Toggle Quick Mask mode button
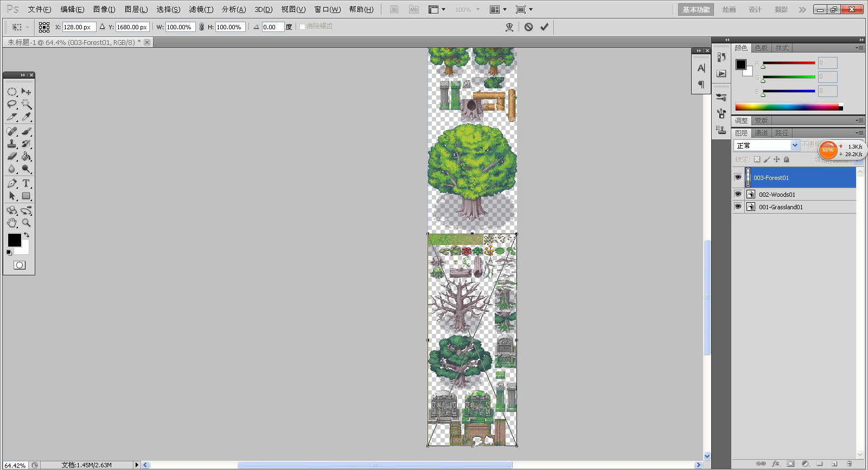The image size is (868, 470). point(20,265)
